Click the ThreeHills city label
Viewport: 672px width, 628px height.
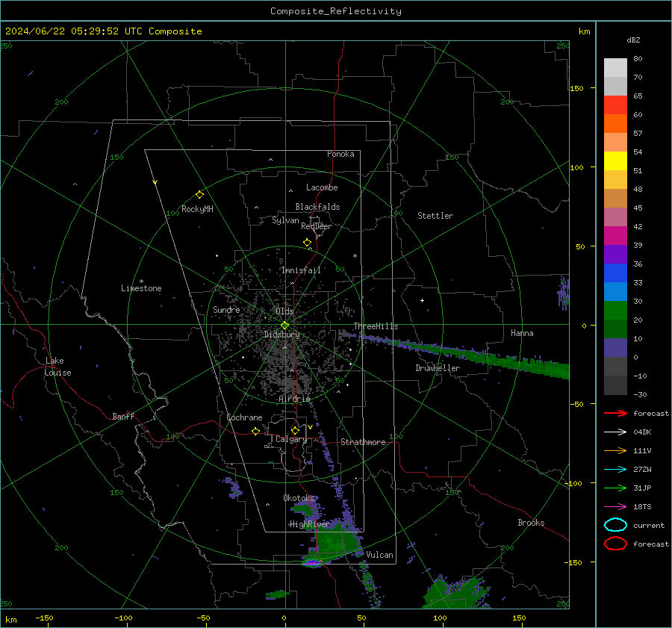376,326
